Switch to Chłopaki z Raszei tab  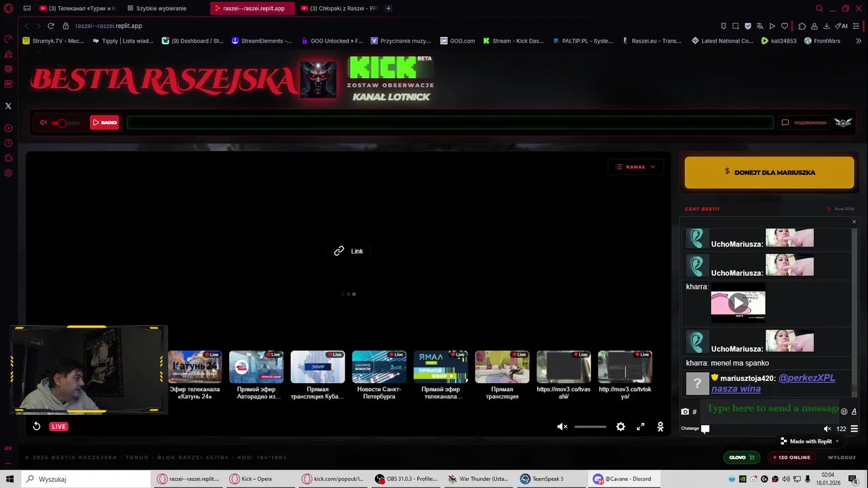[339, 8]
